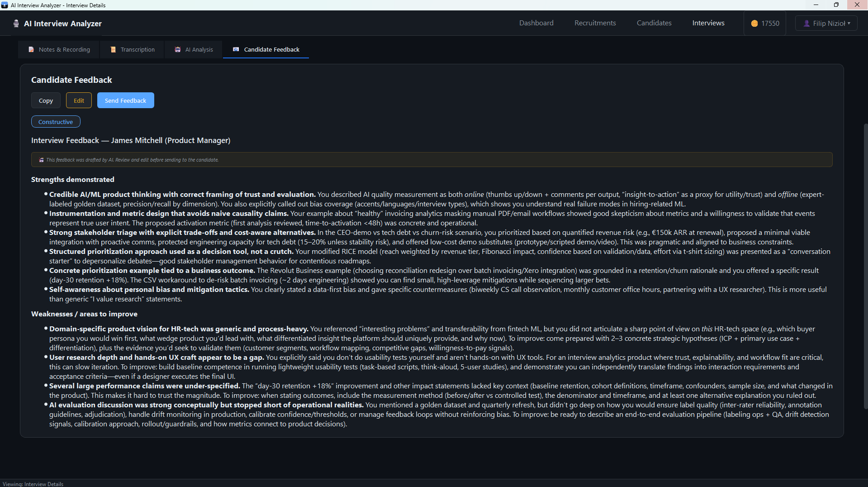Send Feedback to the candidate

click(x=125, y=100)
